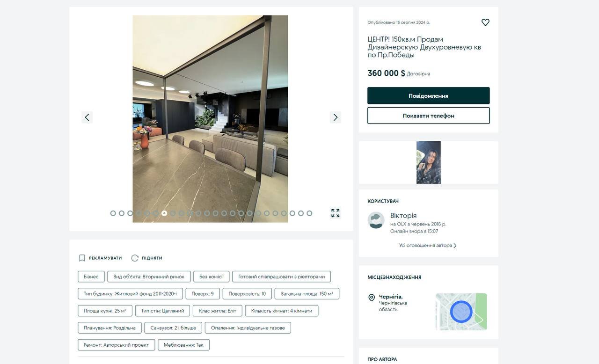
Task: Advance to next photo with right arrow
Action: coord(335,117)
